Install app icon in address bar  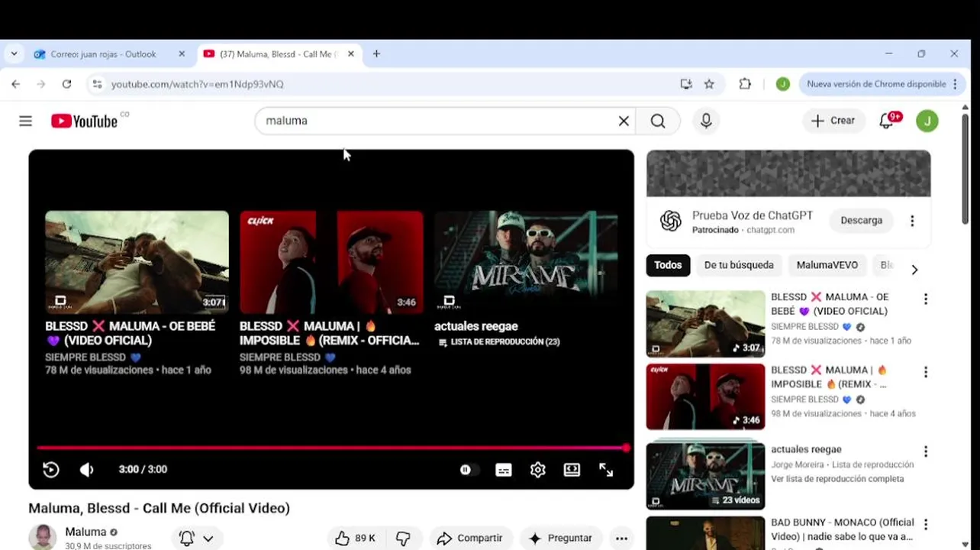pos(686,84)
